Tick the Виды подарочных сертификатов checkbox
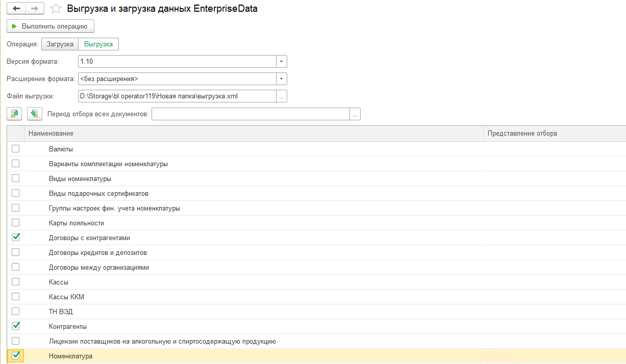This screenshot has width=626, height=364. (x=15, y=193)
